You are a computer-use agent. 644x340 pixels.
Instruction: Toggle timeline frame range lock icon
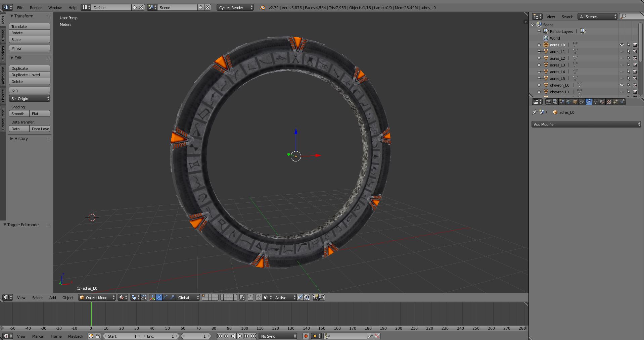tap(98, 336)
